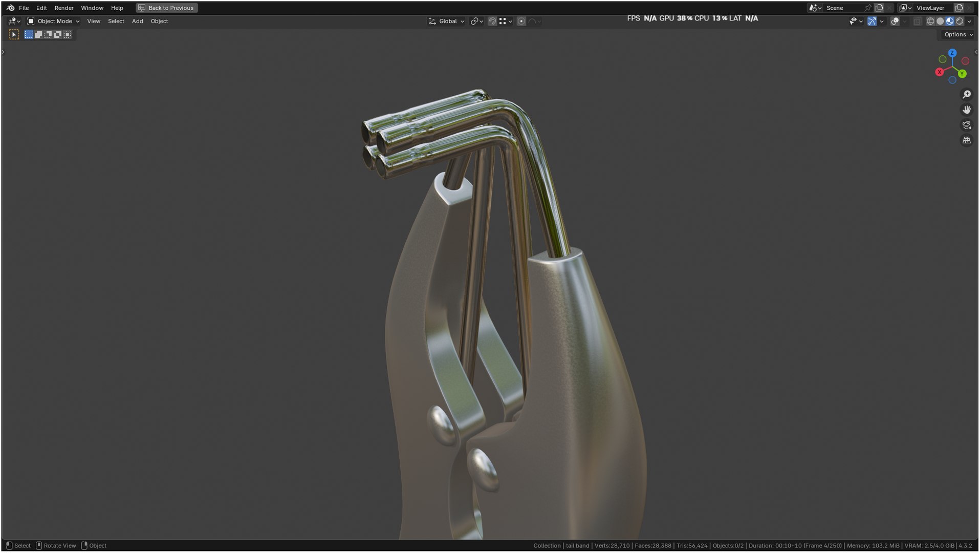
Task: Open the viewport Select menu
Action: (x=116, y=21)
